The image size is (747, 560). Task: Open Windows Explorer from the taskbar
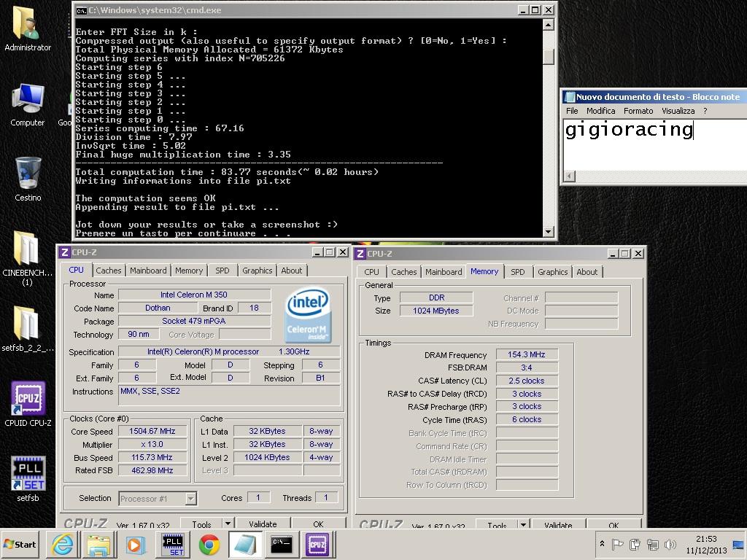coord(98,544)
